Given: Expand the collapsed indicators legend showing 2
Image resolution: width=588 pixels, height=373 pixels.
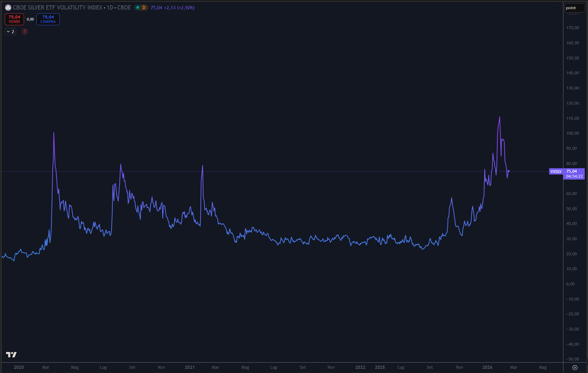Looking at the screenshot, I should [10, 32].
